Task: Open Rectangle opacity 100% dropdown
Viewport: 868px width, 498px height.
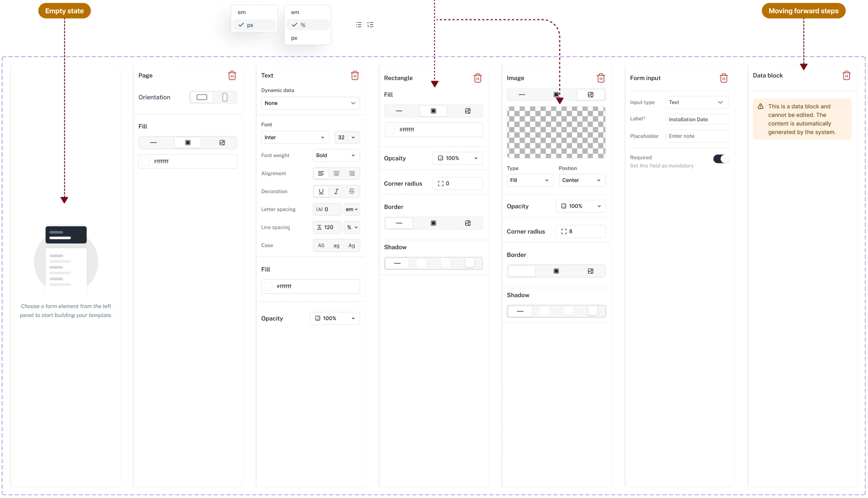Action: pyautogui.click(x=457, y=158)
